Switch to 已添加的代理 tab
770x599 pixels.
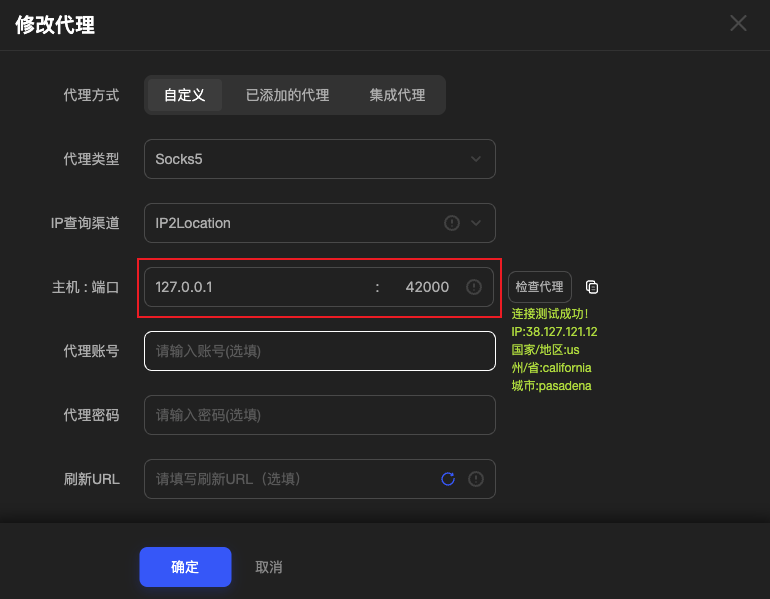[287, 95]
